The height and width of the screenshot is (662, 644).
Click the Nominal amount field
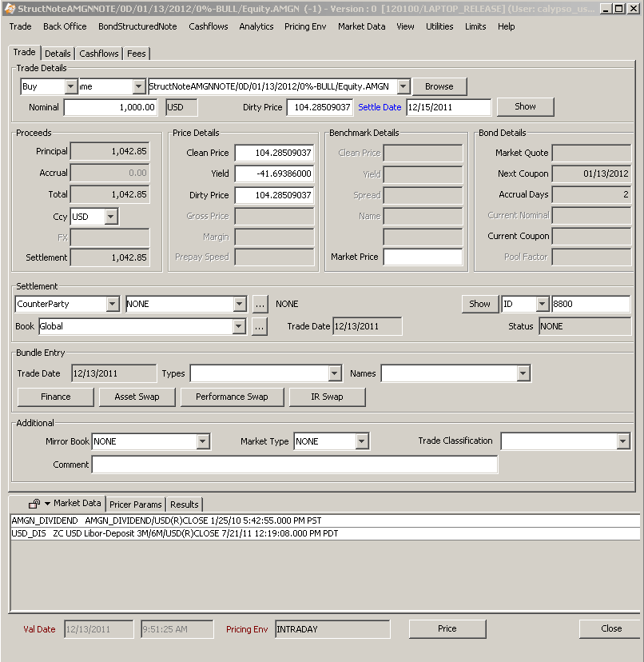click(110, 107)
